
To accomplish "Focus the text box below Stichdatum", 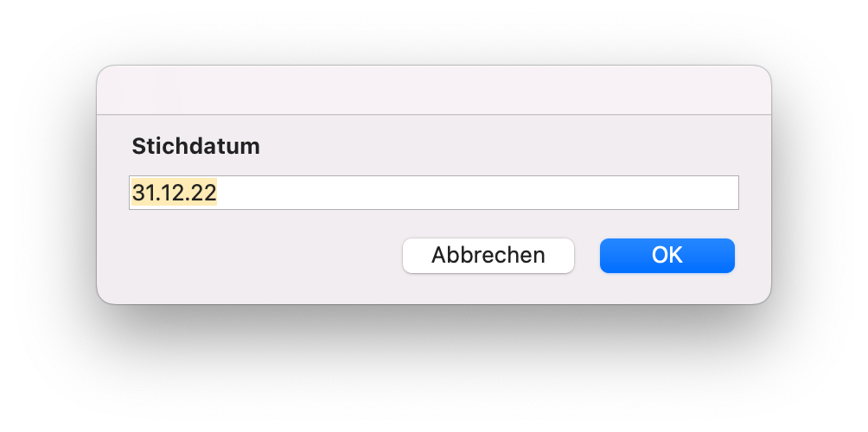I will [434, 193].
